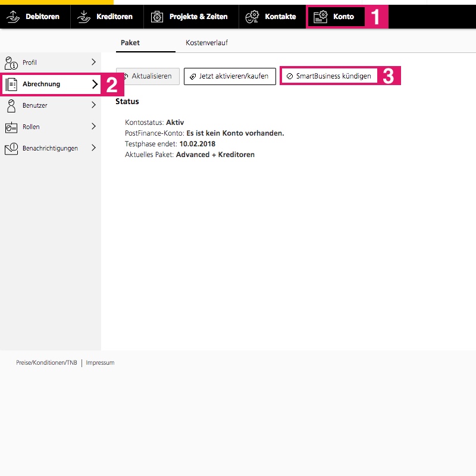The width and height of the screenshot is (476, 476).
Task: Expand the Profil chevron arrow
Action: coord(93,62)
